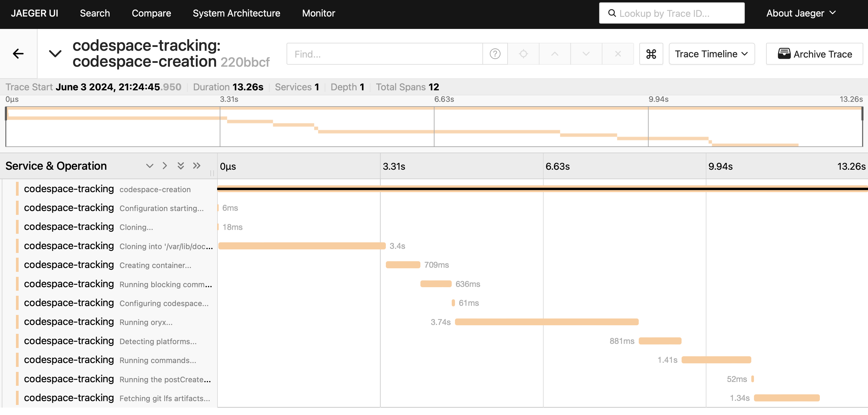Image resolution: width=868 pixels, height=415 pixels.
Task: Click JAEGER UI home link
Action: tap(34, 13)
